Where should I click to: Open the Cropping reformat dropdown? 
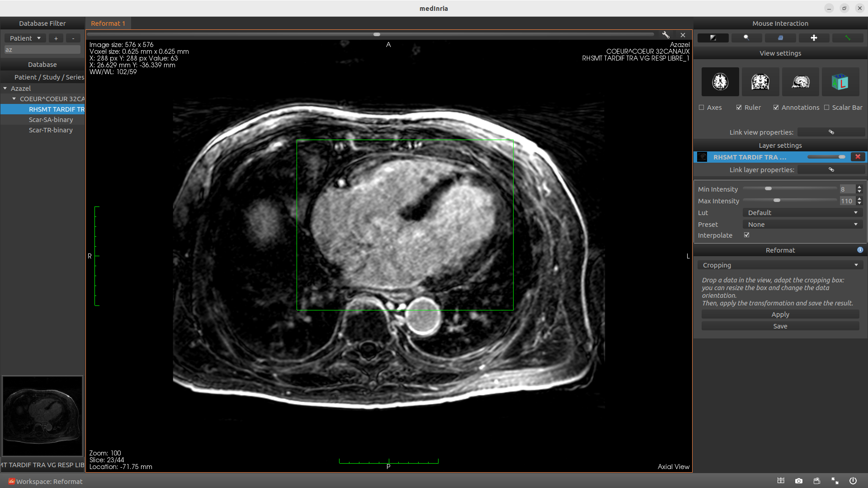780,265
